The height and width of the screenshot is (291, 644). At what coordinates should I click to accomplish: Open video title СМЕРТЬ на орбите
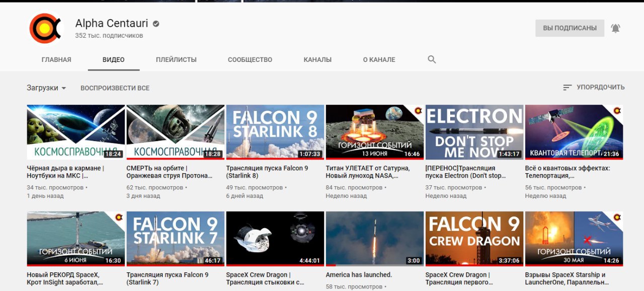169,172
